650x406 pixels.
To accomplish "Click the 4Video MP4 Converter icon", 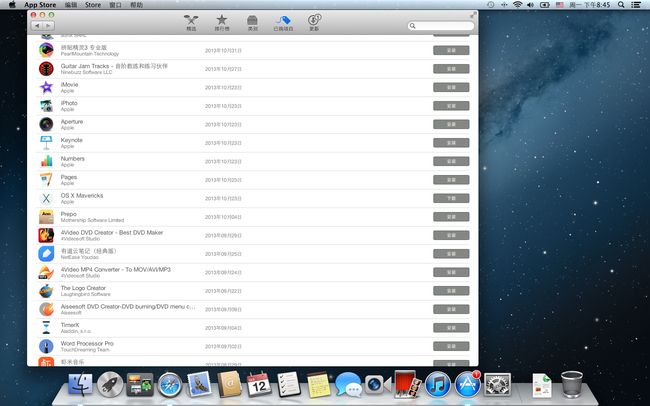I will pyautogui.click(x=46, y=272).
